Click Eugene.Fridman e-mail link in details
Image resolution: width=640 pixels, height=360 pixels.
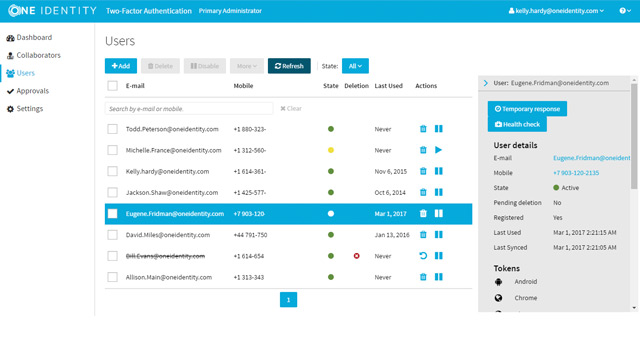[591, 158]
